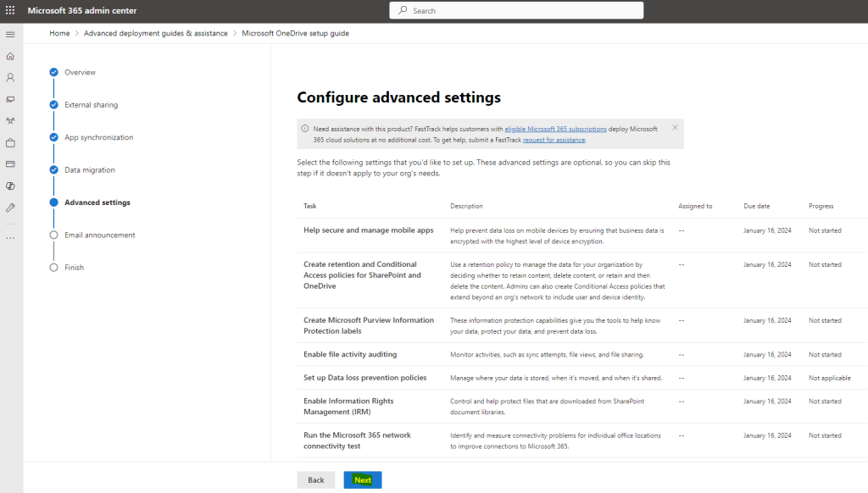Select the Finish step

tap(75, 267)
